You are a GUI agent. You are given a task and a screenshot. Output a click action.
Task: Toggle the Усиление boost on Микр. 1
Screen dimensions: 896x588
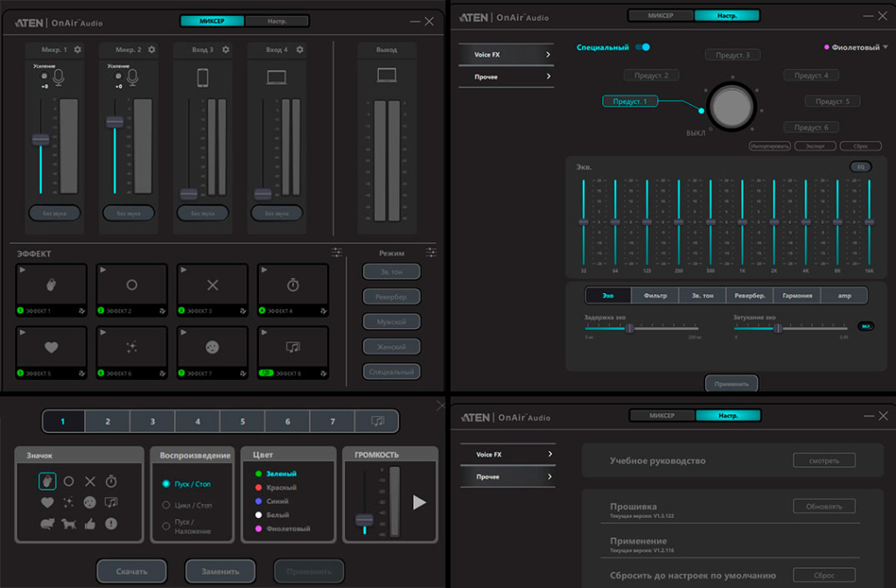44,76
